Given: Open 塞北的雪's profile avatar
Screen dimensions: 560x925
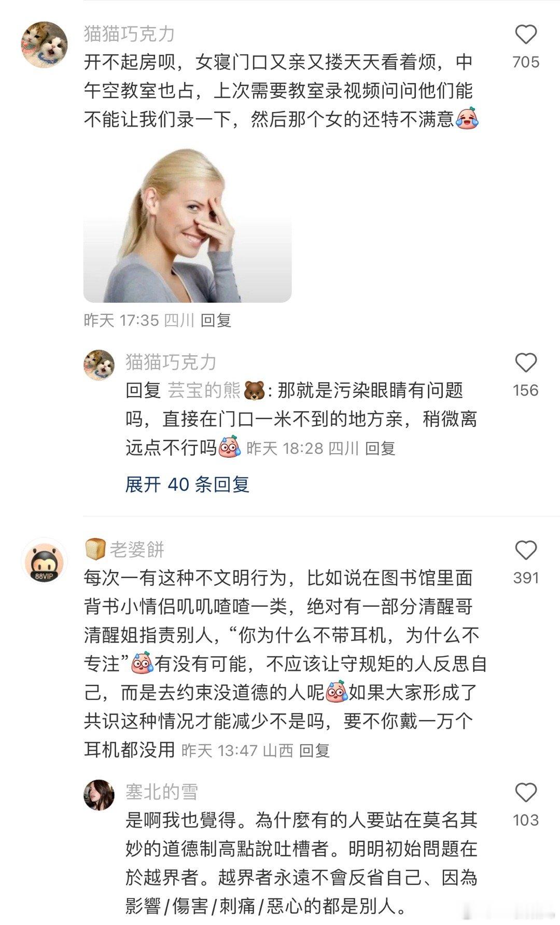Looking at the screenshot, I should point(99,795).
